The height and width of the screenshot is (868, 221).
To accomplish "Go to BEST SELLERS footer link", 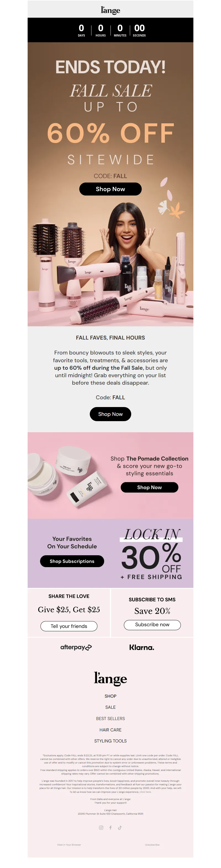I will 110,718.
